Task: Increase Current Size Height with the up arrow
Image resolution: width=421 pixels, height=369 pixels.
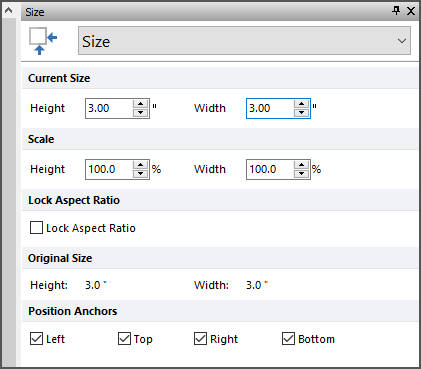Action: pyautogui.click(x=141, y=104)
